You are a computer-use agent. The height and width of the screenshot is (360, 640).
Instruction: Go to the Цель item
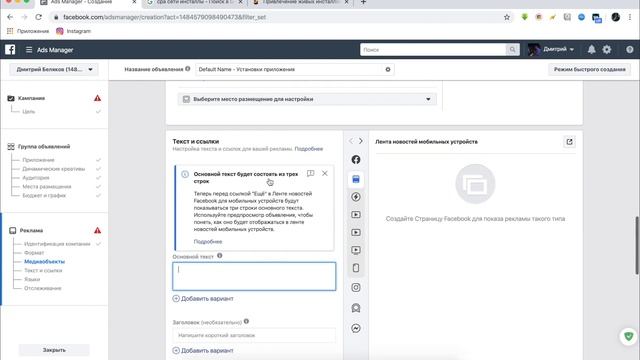click(x=29, y=111)
